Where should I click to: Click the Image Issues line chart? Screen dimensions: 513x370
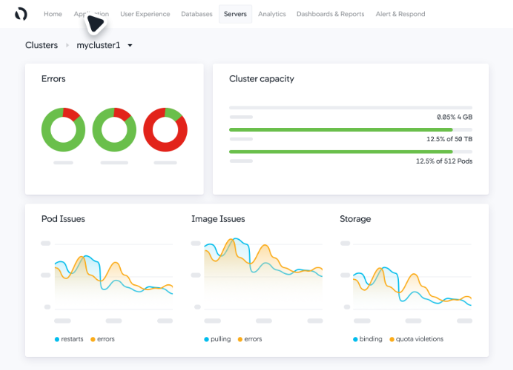pyautogui.click(x=263, y=274)
